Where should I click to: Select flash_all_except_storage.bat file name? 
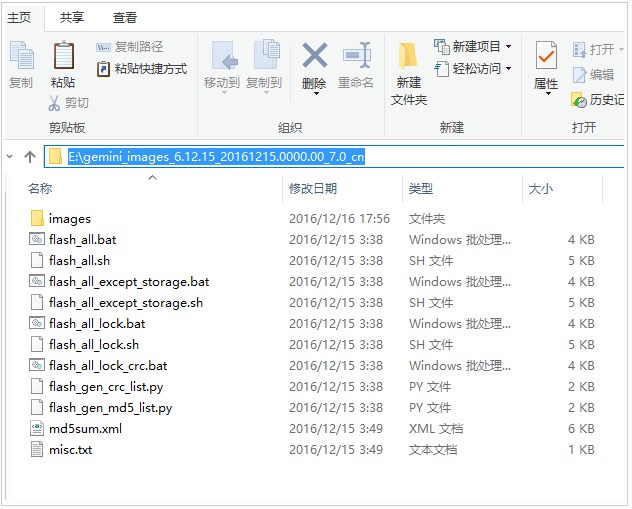[x=129, y=282]
